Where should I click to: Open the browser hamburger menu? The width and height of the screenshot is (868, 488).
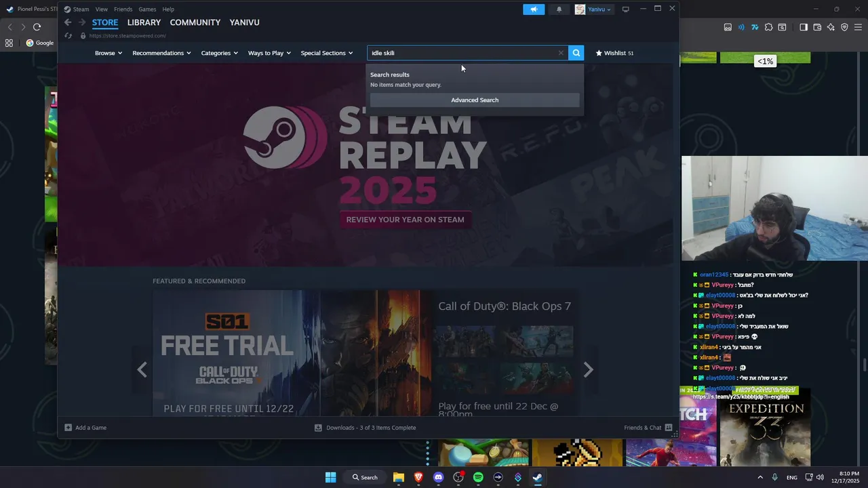coord(859,27)
